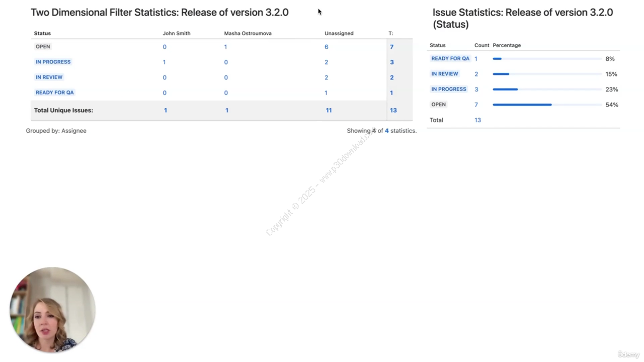
Task: Click the Grouped by: Assignee text
Action: click(x=56, y=131)
